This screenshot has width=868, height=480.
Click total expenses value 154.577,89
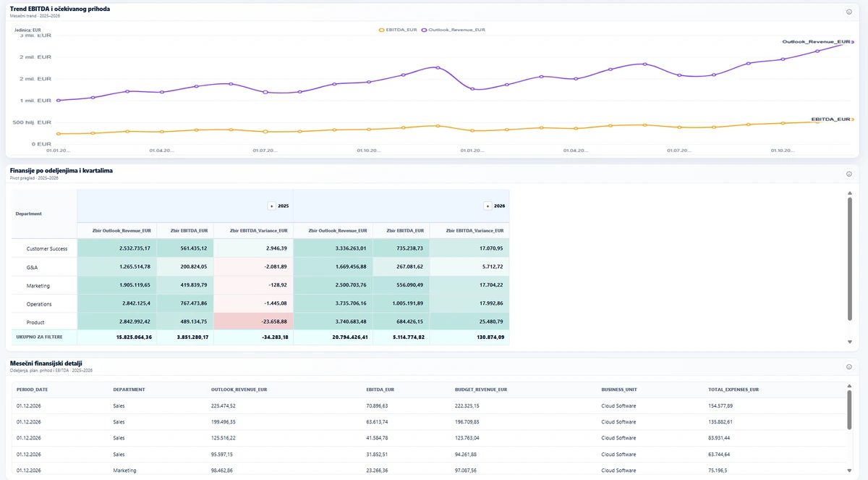point(720,405)
